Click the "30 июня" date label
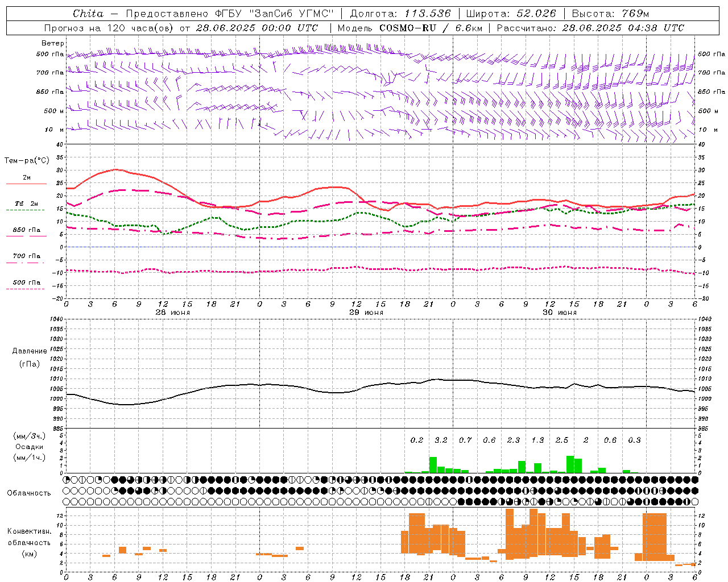The height and width of the screenshot is (582, 728). point(560,313)
